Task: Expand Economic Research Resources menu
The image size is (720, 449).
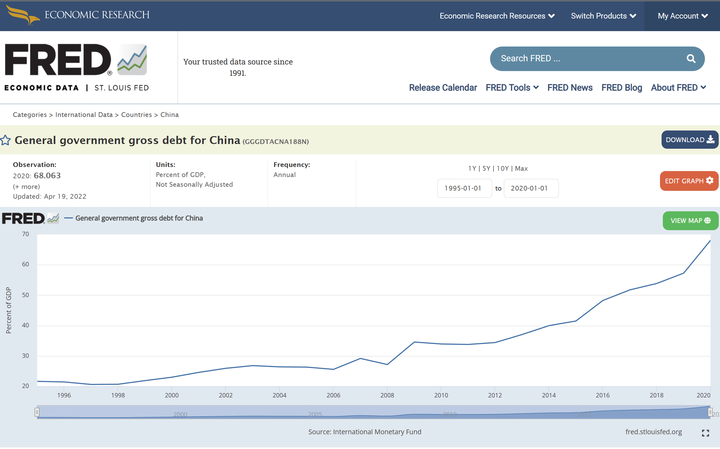Action: click(x=497, y=16)
